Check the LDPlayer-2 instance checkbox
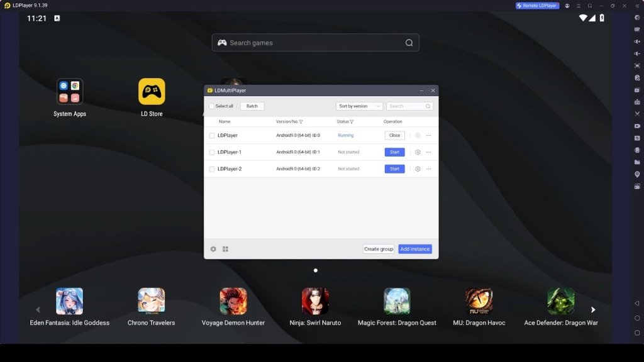 point(212,169)
